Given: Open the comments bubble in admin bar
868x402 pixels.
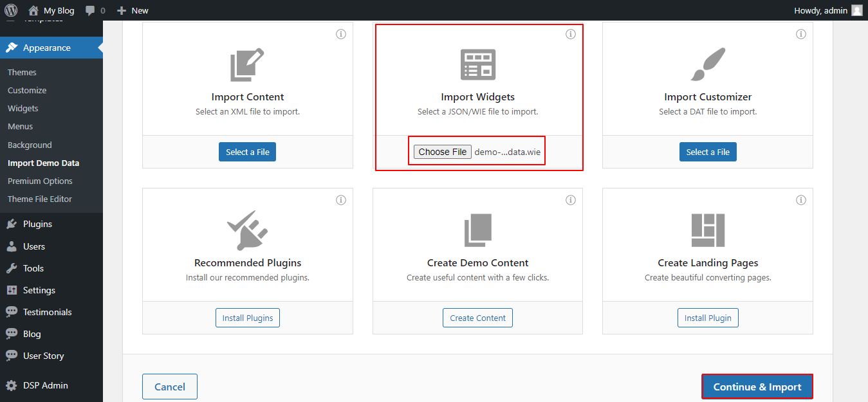Looking at the screenshot, I should pos(95,10).
